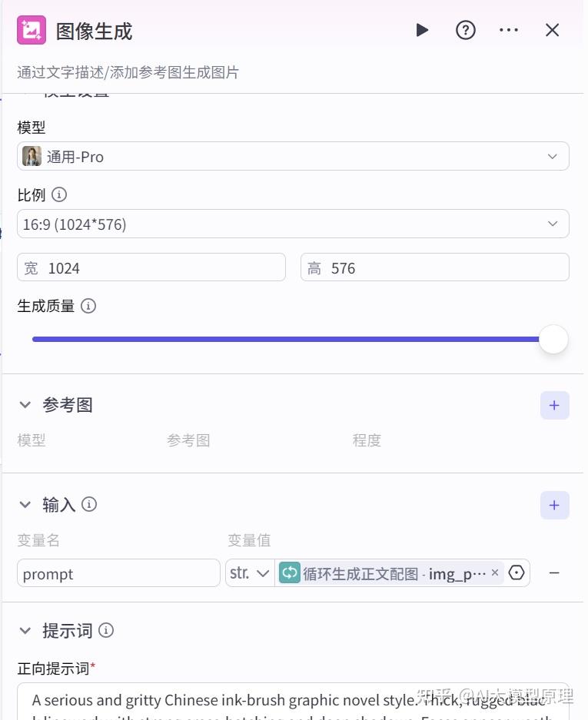Click the hexagon icon in prompt value field

(517, 572)
